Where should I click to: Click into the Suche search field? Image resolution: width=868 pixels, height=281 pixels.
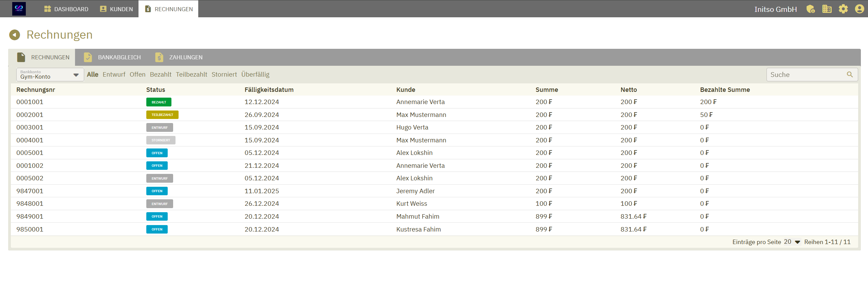pos(806,75)
